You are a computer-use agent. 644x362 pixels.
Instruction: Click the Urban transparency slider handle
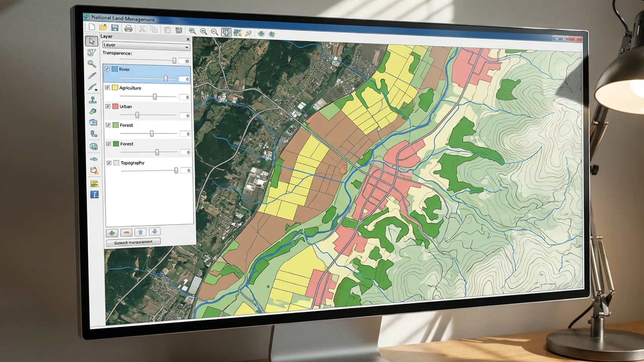pos(137,115)
